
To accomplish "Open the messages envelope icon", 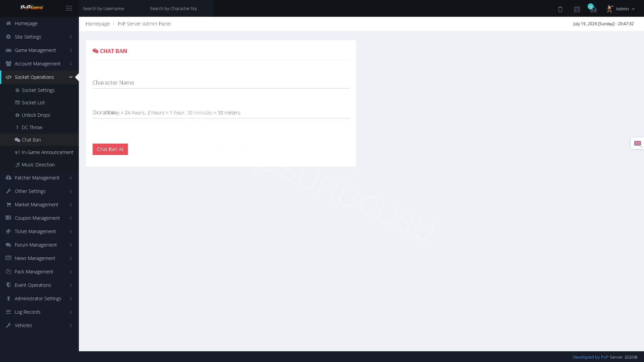I will pos(593,9).
